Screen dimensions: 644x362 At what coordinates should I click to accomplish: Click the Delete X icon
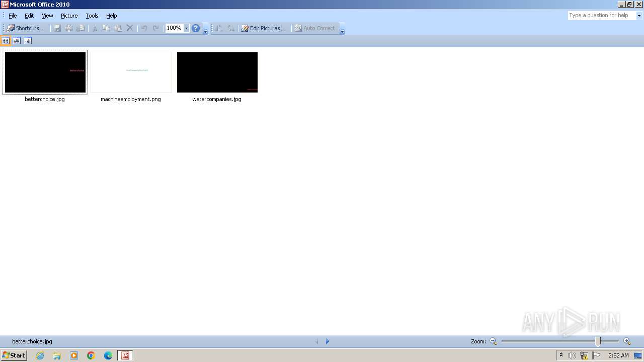[130, 28]
